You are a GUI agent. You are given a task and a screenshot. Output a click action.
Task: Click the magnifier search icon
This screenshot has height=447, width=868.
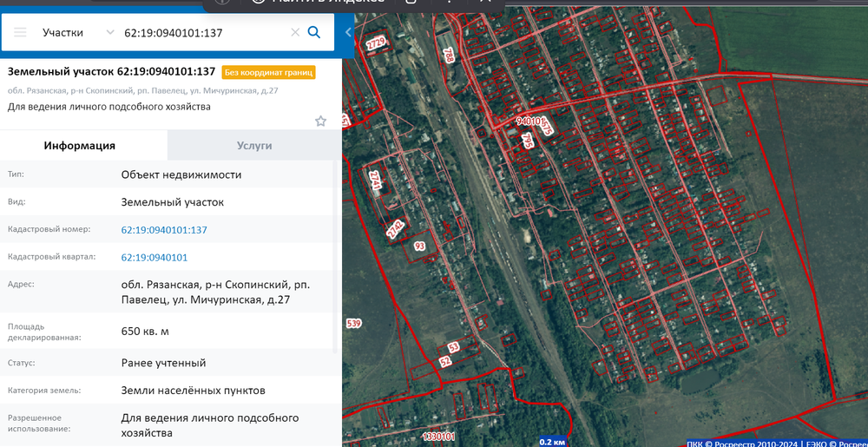click(x=314, y=33)
